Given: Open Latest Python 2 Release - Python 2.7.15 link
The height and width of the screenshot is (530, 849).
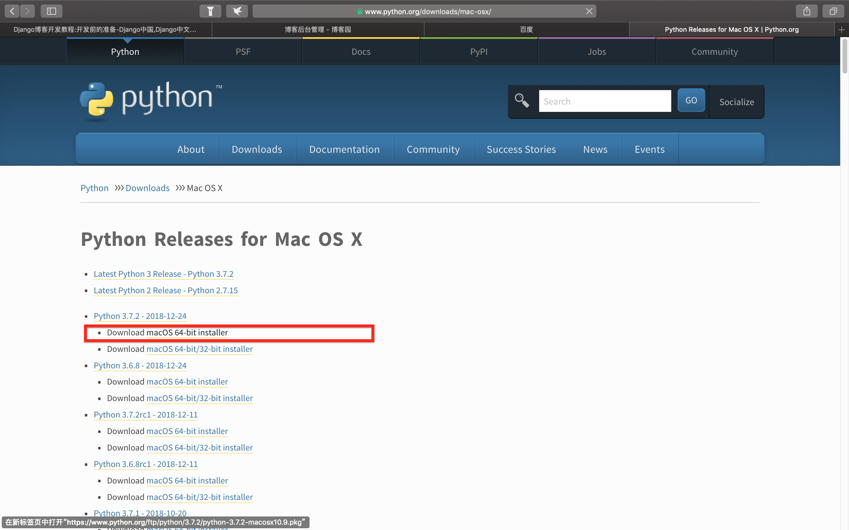Looking at the screenshot, I should [166, 290].
